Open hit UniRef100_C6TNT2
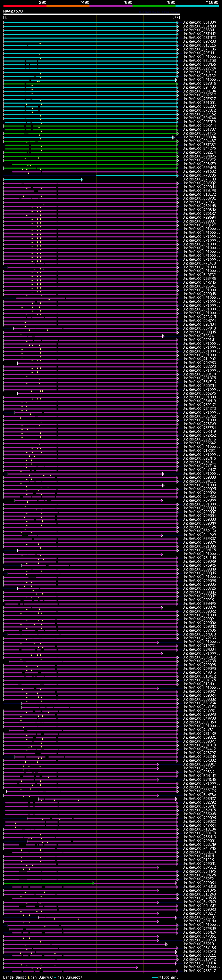The width and height of the screenshot is (222, 980). [199, 38]
